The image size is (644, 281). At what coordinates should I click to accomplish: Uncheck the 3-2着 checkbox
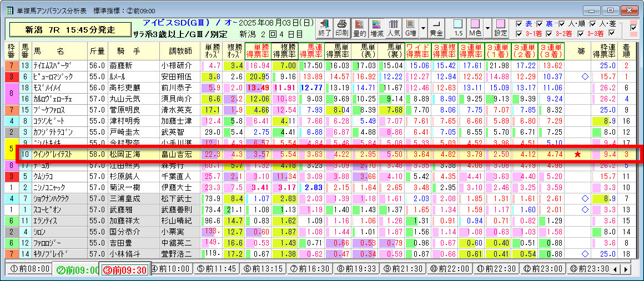pyautogui.click(x=550, y=33)
